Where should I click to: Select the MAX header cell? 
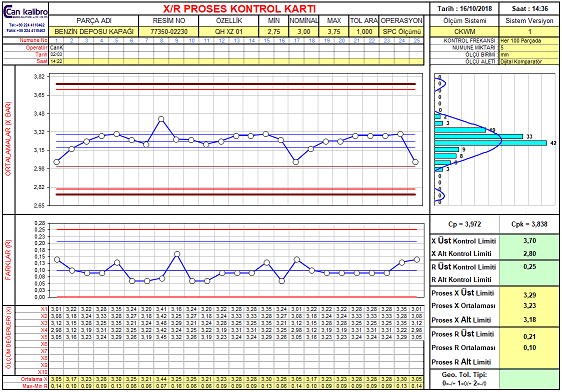(334, 21)
